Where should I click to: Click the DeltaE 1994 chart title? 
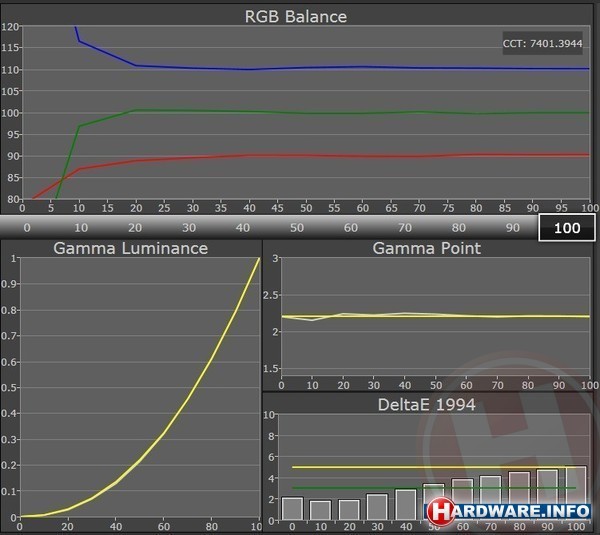click(x=426, y=405)
